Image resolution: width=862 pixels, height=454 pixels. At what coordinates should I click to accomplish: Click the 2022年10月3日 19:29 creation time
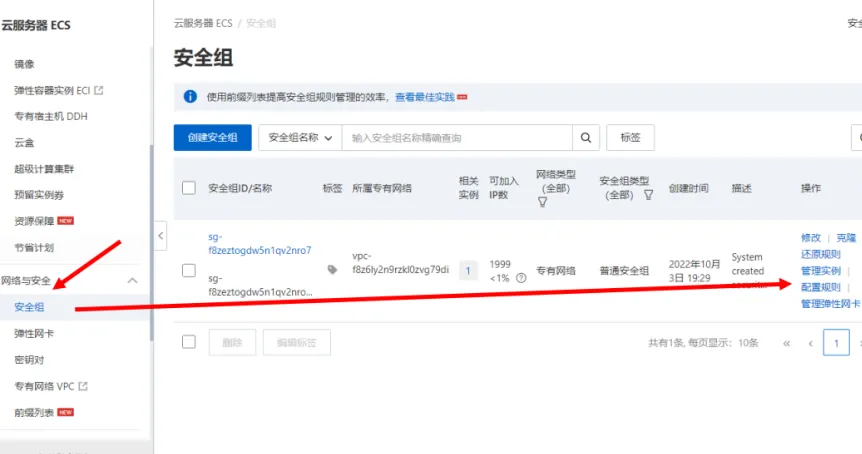(x=694, y=271)
